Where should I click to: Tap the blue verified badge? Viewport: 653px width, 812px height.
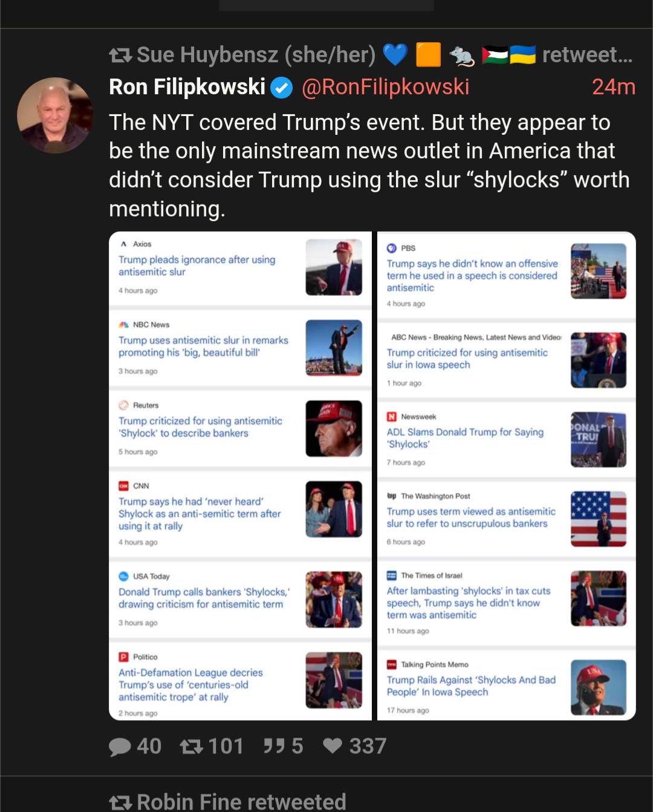tap(281, 88)
